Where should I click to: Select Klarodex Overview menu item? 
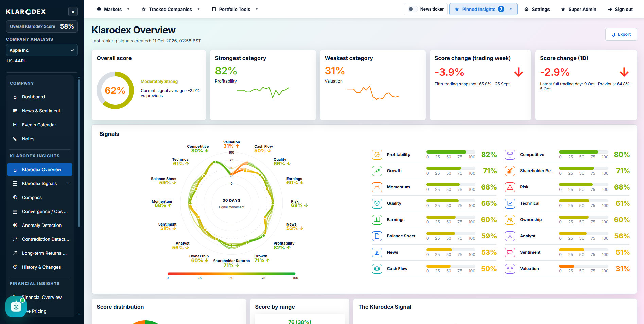[40, 169]
